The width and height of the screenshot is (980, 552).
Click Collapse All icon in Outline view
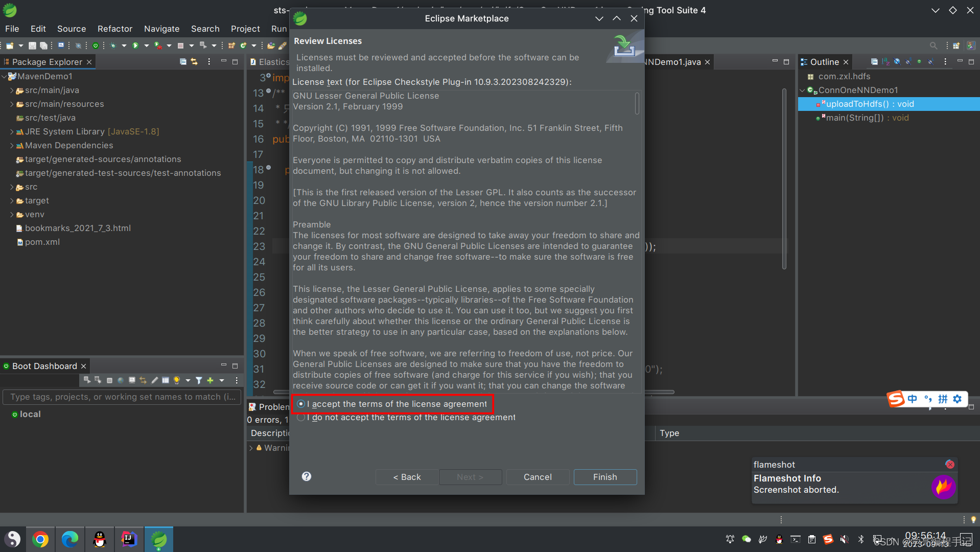(874, 61)
